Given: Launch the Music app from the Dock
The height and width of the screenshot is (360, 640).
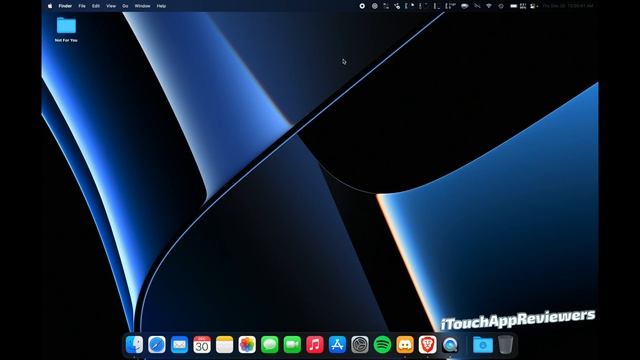Looking at the screenshot, I should tap(315, 345).
